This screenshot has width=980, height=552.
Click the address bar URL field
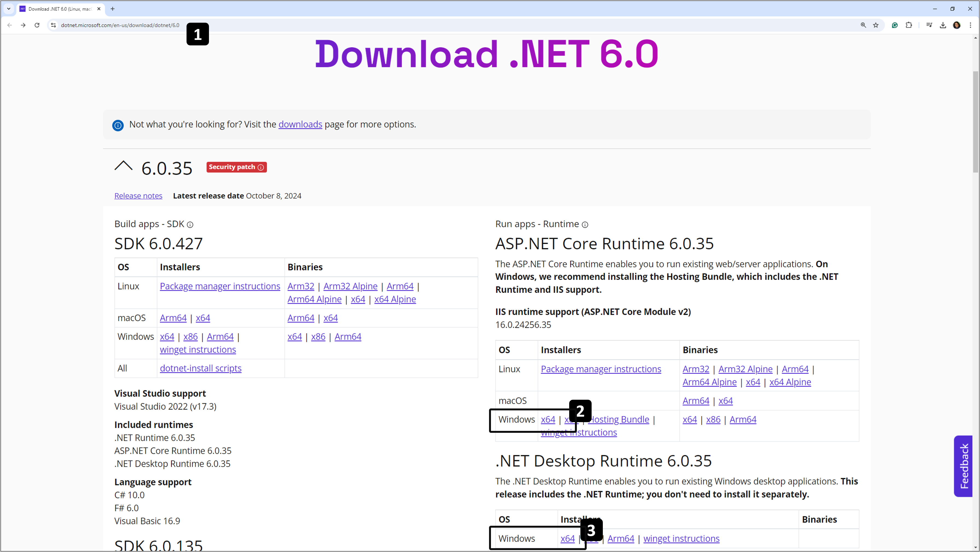(120, 25)
